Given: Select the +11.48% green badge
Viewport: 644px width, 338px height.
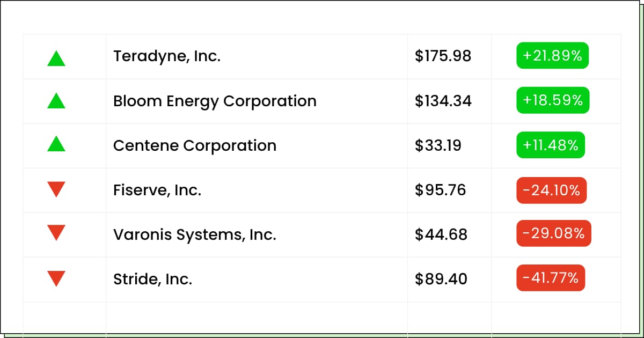Looking at the screenshot, I should coord(551,145).
